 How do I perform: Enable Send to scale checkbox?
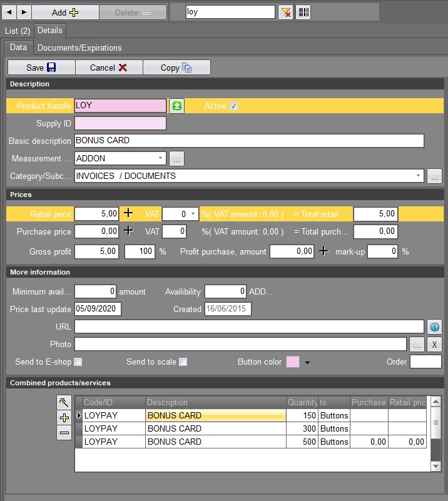(x=183, y=362)
